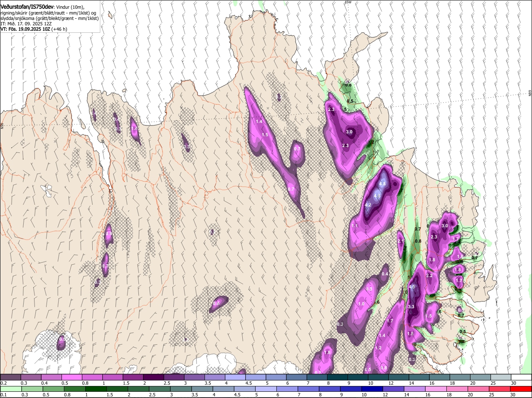Select the 2.2 value on the eastern map

click(x=430, y=275)
